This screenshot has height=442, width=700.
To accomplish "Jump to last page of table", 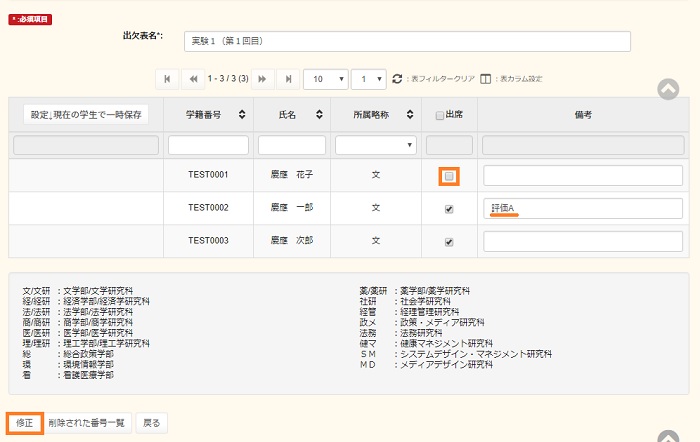I will coord(289,78).
